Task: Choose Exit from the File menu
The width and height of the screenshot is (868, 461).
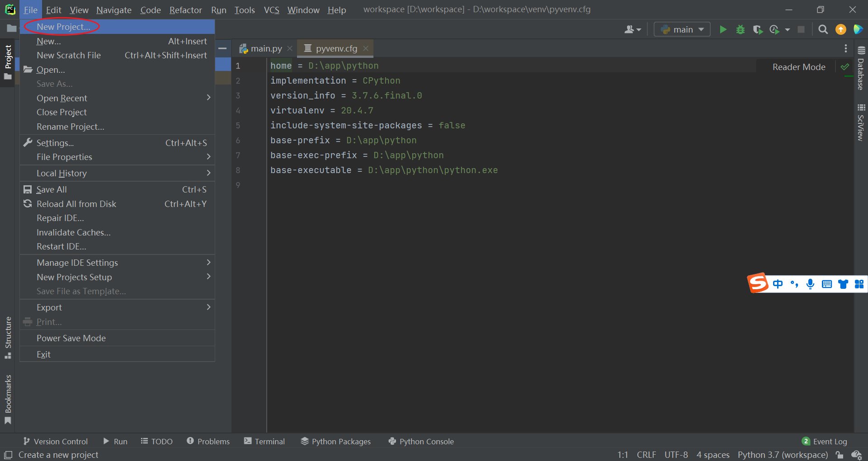Action: [117, 354]
